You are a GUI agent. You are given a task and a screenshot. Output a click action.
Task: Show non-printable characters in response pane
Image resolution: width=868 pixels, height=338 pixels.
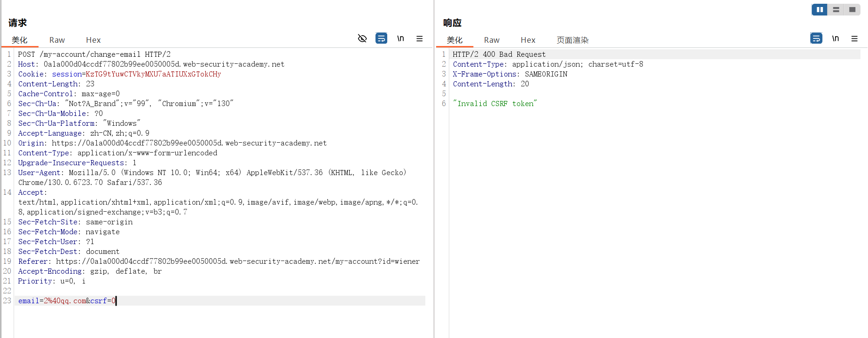pyautogui.click(x=835, y=38)
